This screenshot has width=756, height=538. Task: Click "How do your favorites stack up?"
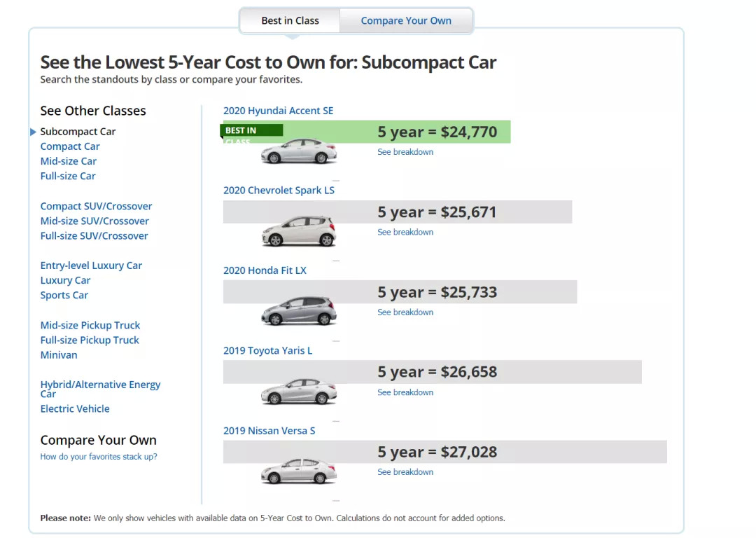pos(99,457)
